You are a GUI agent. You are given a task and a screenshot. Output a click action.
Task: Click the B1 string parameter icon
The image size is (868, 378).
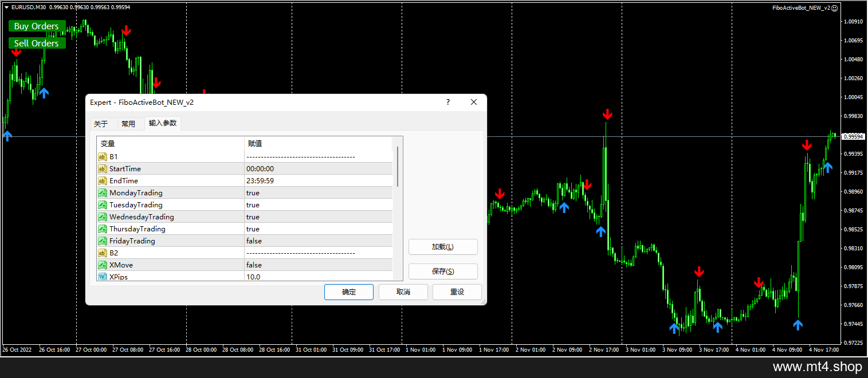point(103,157)
